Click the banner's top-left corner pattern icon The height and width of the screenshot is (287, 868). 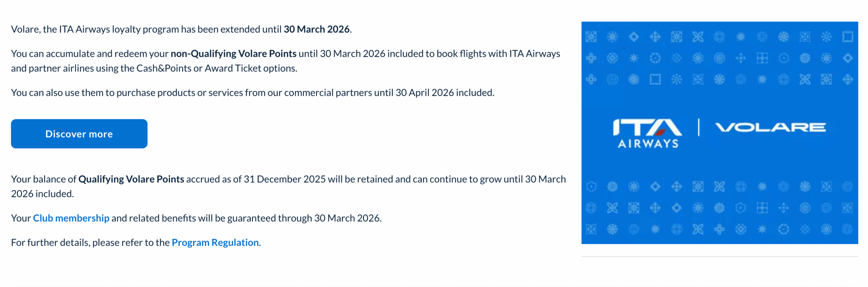591,37
